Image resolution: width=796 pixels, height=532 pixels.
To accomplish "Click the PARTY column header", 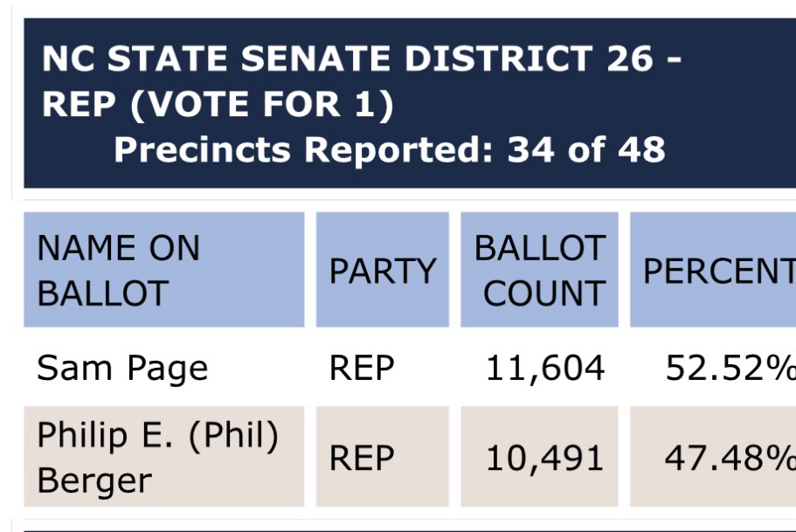I will [382, 271].
